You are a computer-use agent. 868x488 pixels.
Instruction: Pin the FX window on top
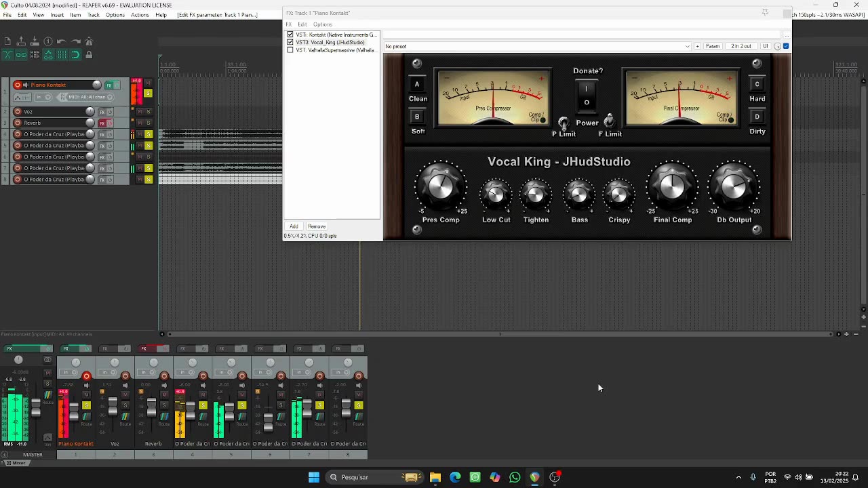coord(765,12)
